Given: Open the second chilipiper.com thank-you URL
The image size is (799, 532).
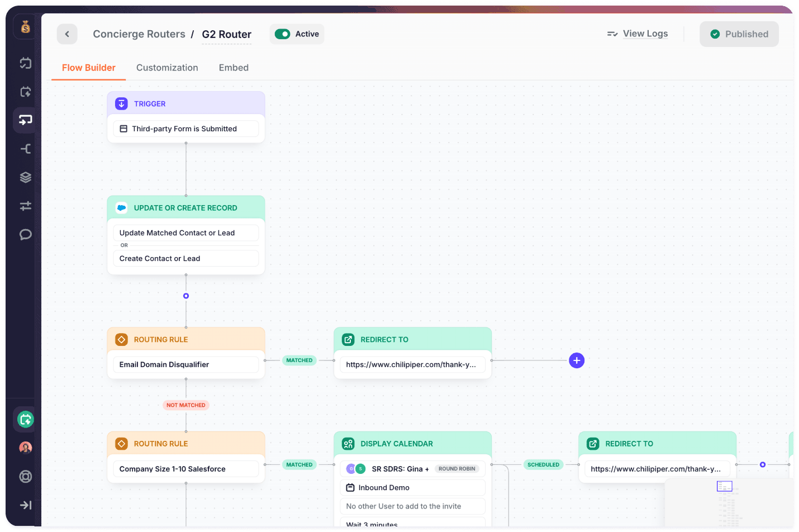Looking at the screenshot, I should click(658, 469).
